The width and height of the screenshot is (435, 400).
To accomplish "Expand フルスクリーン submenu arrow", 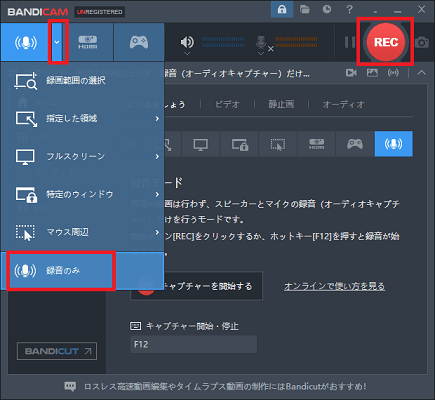I will (x=157, y=156).
